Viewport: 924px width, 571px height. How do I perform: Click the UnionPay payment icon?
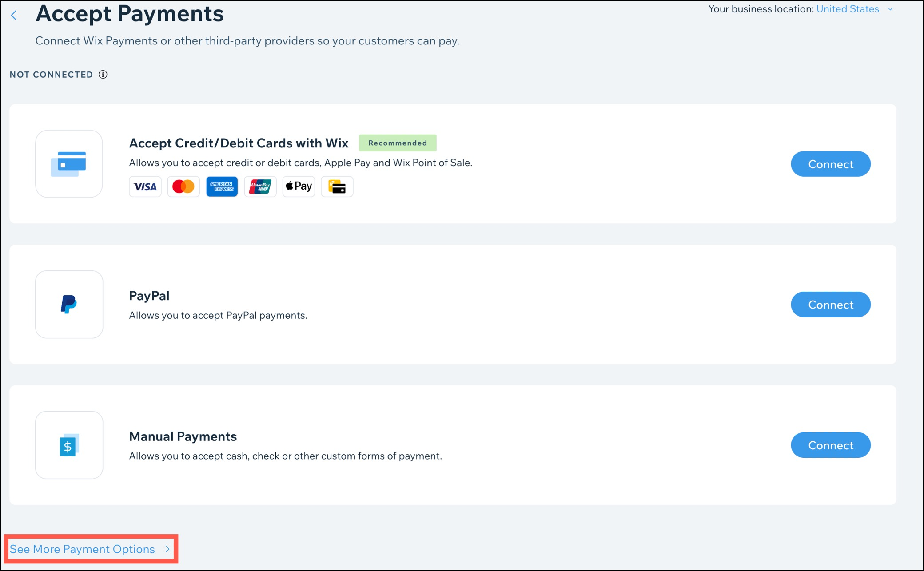point(261,186)
